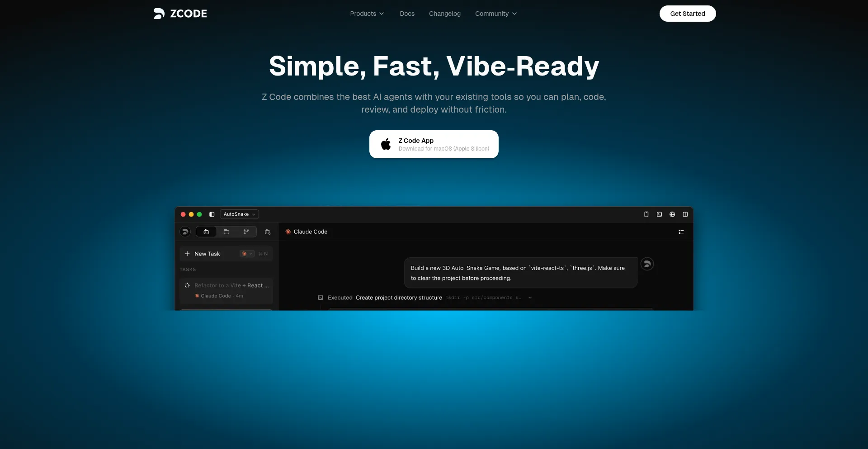Click the Z Code avatar in app sidebar
The image size is (868, 449).
tap(185, 232)
